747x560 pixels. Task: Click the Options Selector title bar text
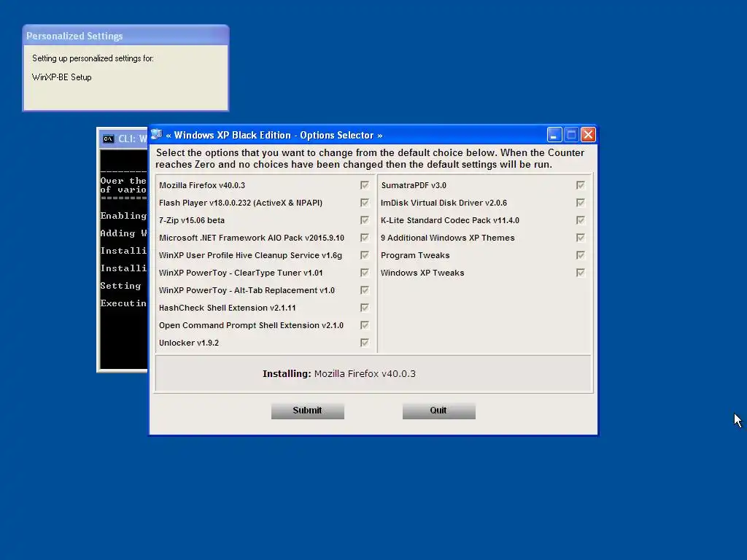[274, 135]
